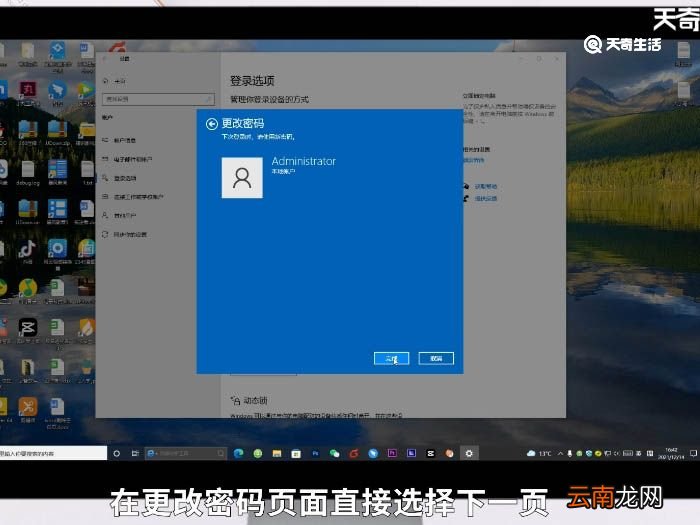Click the back arrow beside 更改密码
Image resolution: width=700 pixels, height=525 pixels.
coord(212,124)
